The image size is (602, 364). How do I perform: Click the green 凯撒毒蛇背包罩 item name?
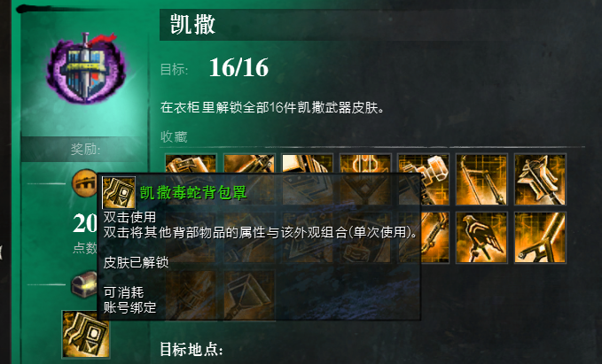pyautogui.click(x=193, y=193)
